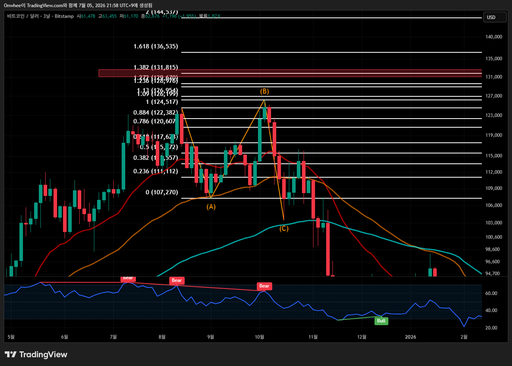Click the Bitstamp symbol title
The height and width of the screenshot is (366, 512).
pyautogui.click(x=40, y=16)
